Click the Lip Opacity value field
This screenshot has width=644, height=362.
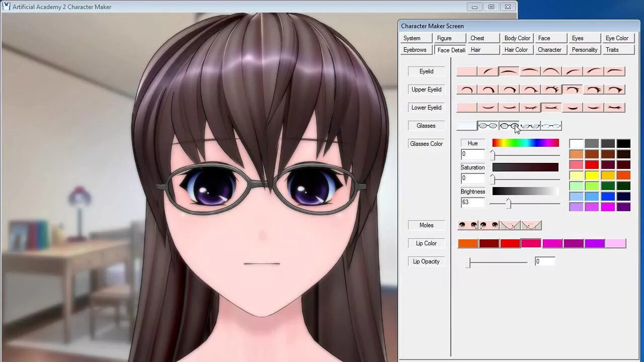pos(545,261)
